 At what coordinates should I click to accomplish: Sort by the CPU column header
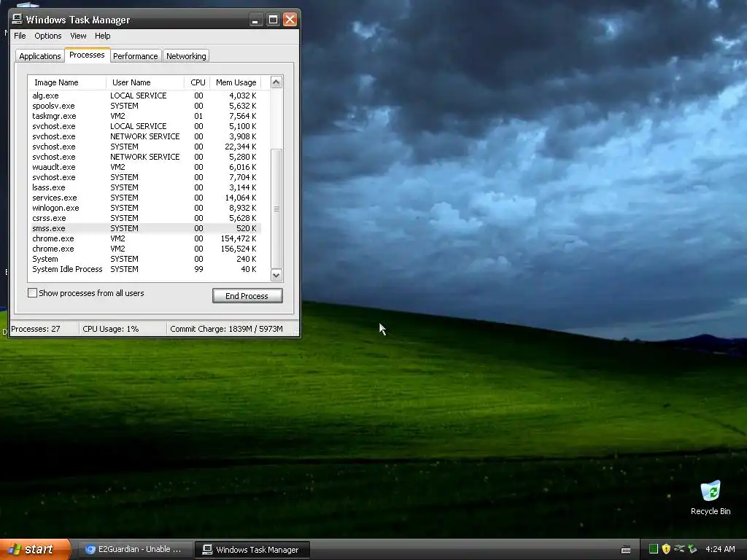coord(197,82)
